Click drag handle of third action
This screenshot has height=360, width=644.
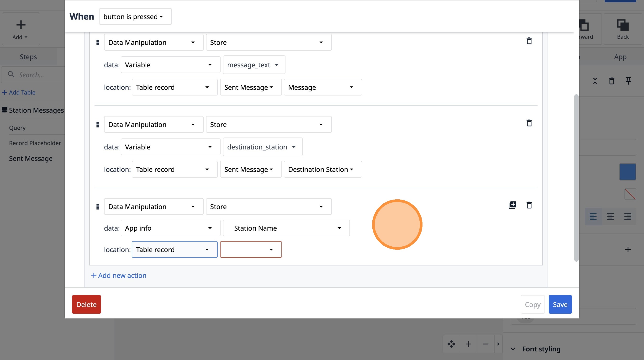click(x=98, y=207)
